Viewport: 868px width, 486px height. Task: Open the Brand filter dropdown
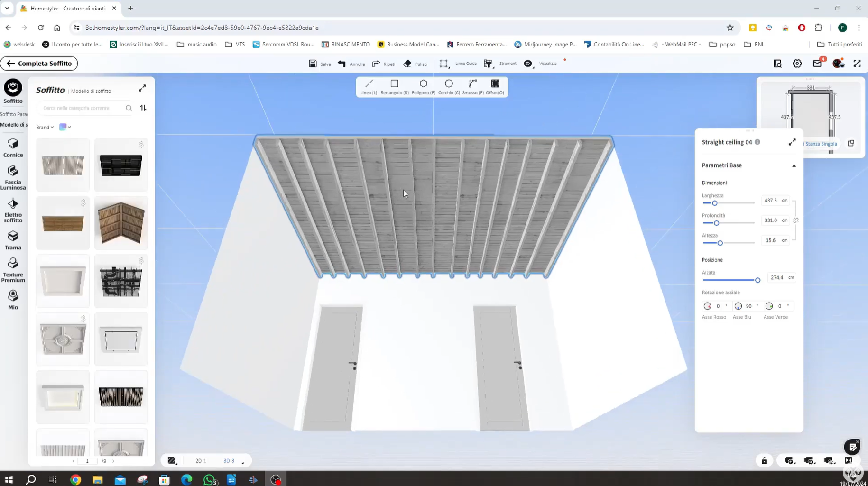[45, 127]
